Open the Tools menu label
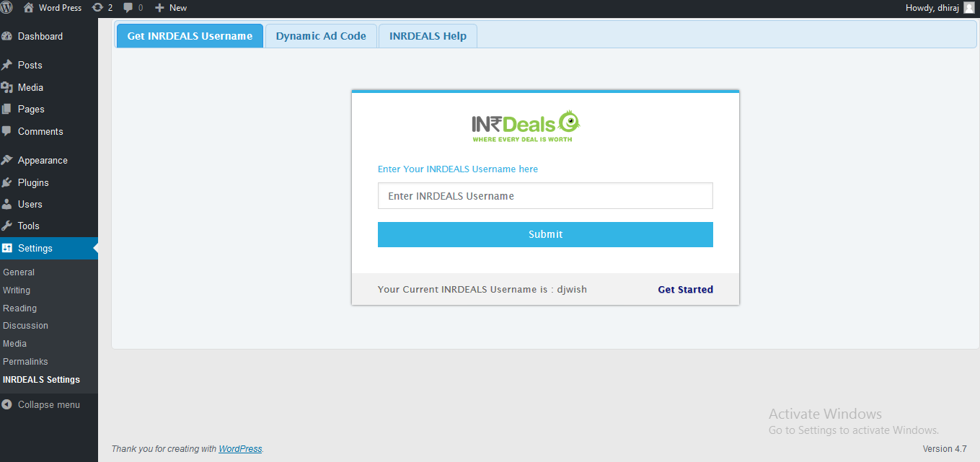Screen dimensions: 980x462 [x=29, y=226]
